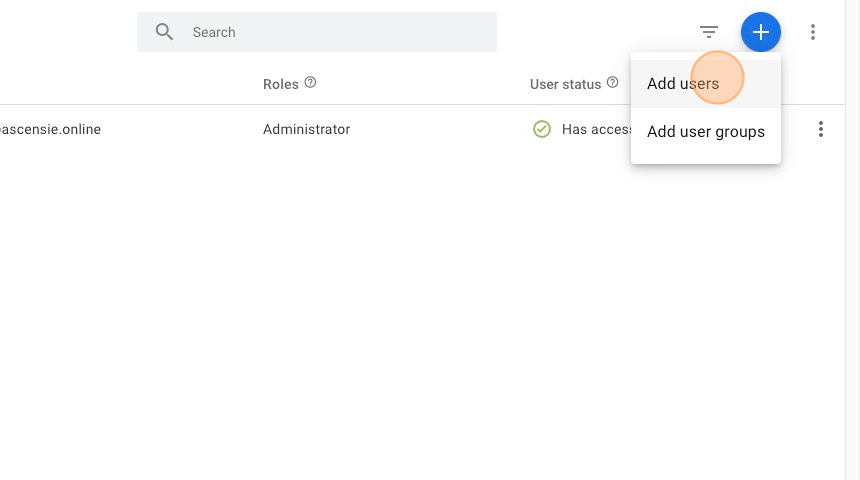Viewport: 860px width, 480px height.
Task: Choose Add users from the menu
Action: pyautogui.click(x=683, y=84)
